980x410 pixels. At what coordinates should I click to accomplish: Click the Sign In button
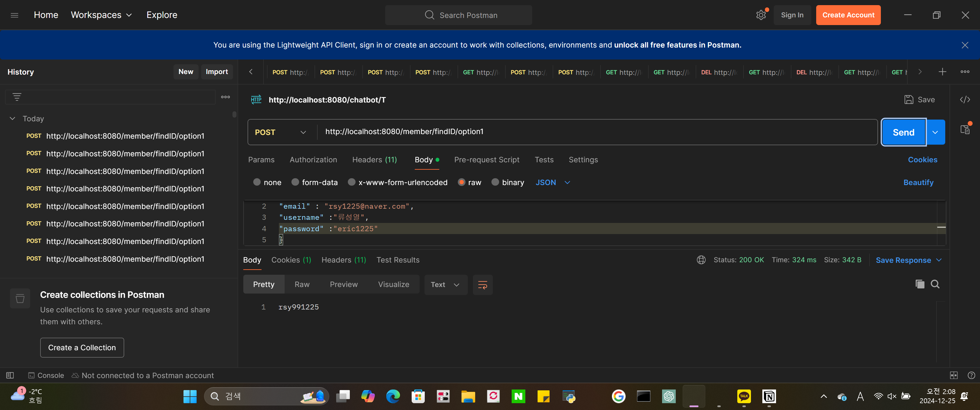tap(792, 15)
